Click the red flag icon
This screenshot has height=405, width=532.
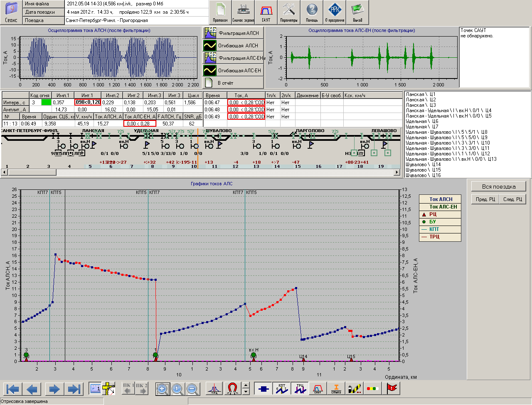tap(392, 389)
